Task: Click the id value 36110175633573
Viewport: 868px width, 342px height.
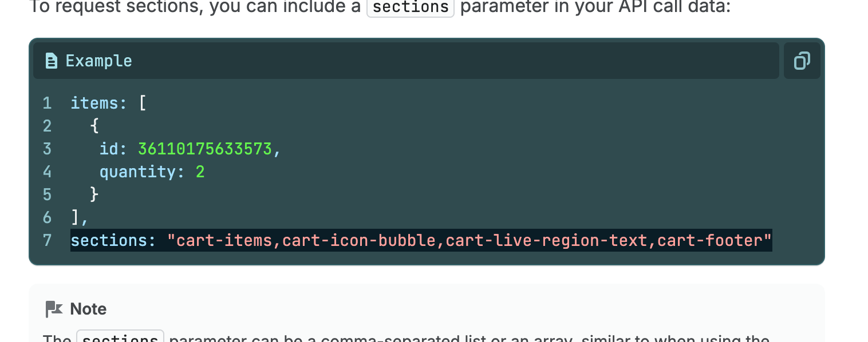Action: pos(205,149)
